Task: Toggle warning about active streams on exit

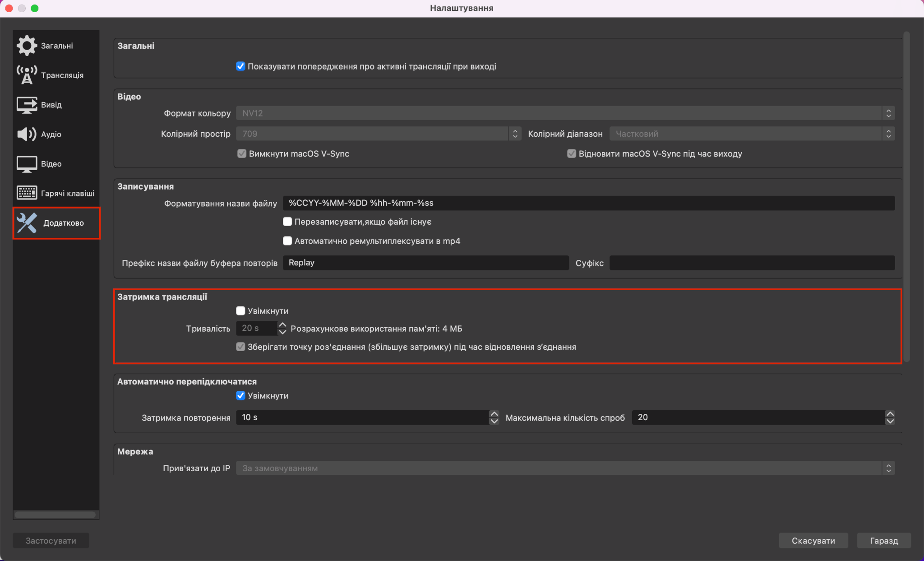Action: click(x=240, y=66)
